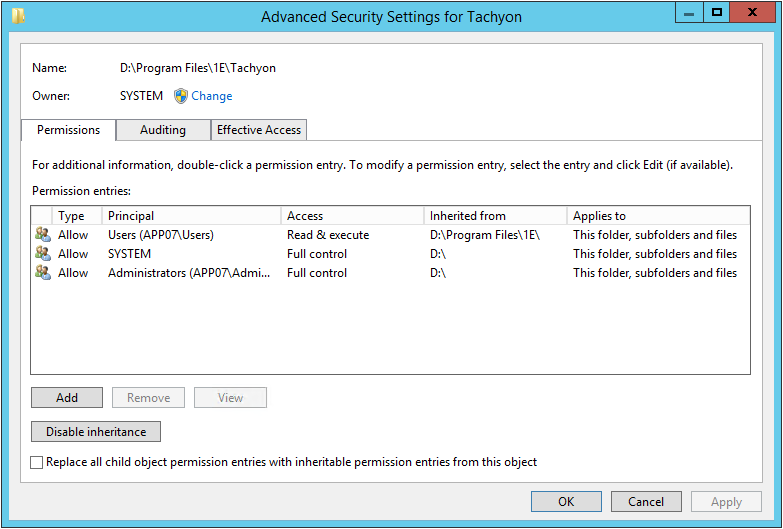
Task: Click the group icon for the SYSTEM entry
Action: point(42,254)
